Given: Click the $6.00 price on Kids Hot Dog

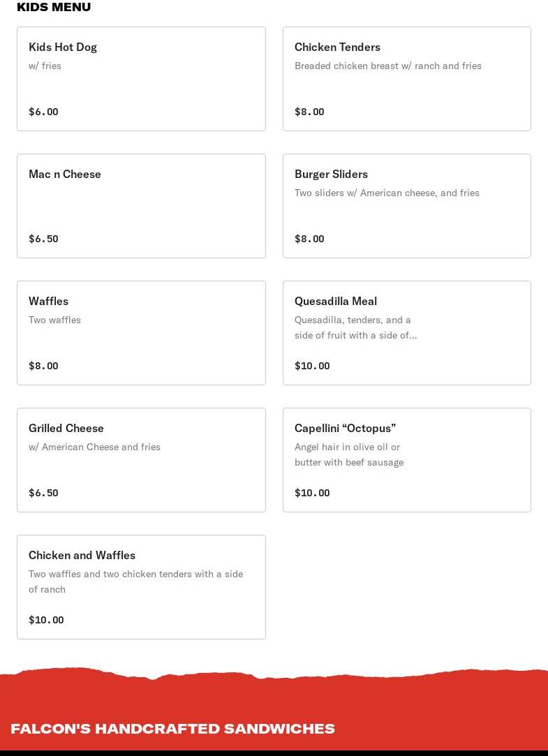Looking at the screenshot, I should [43, 112].
